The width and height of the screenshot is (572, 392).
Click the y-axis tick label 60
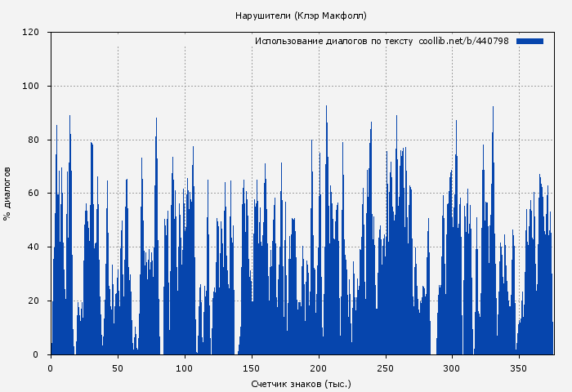click(x=34, y=194)
